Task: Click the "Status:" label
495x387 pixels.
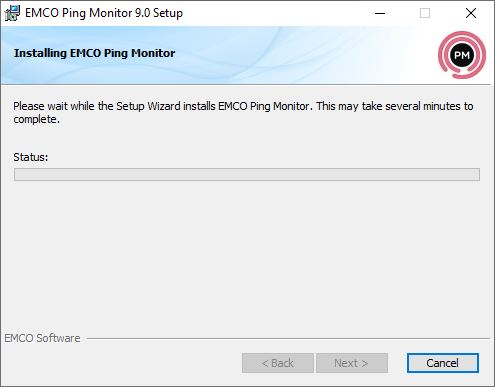Action: pos(31,157)
